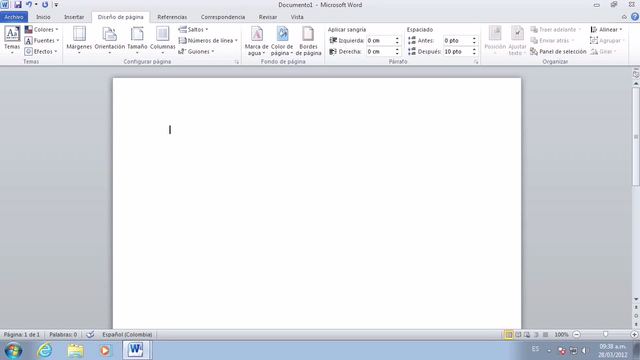
Task: Click the Página: 1 de 1 status entry
Action: [22, 334]
